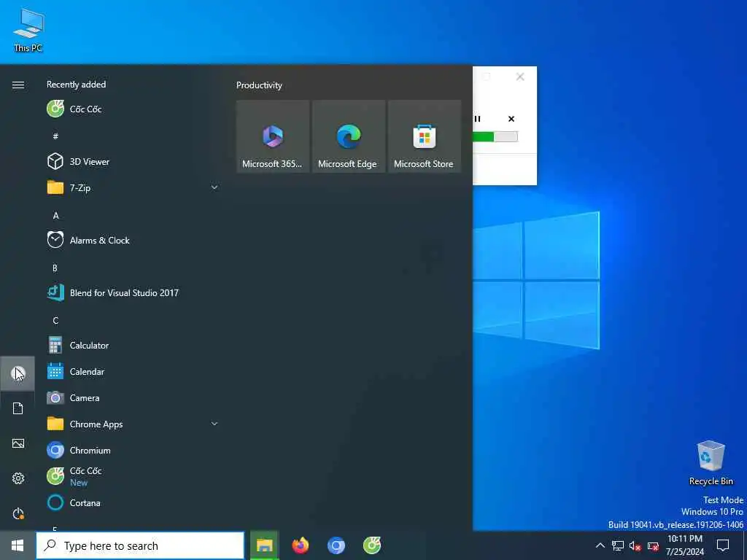This screenshot has height=560, width=747.
Task: Open the Microsoft Edge tile
Action: click(x=349, y=136)
